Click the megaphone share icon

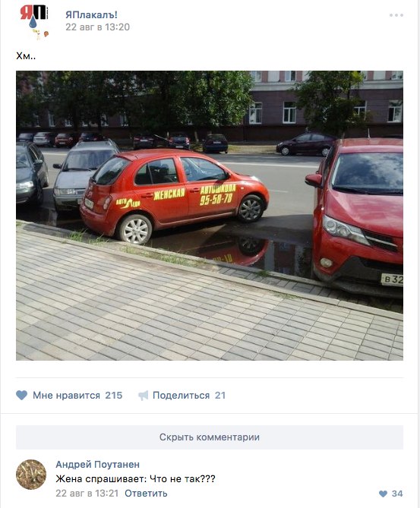point(144,396)
